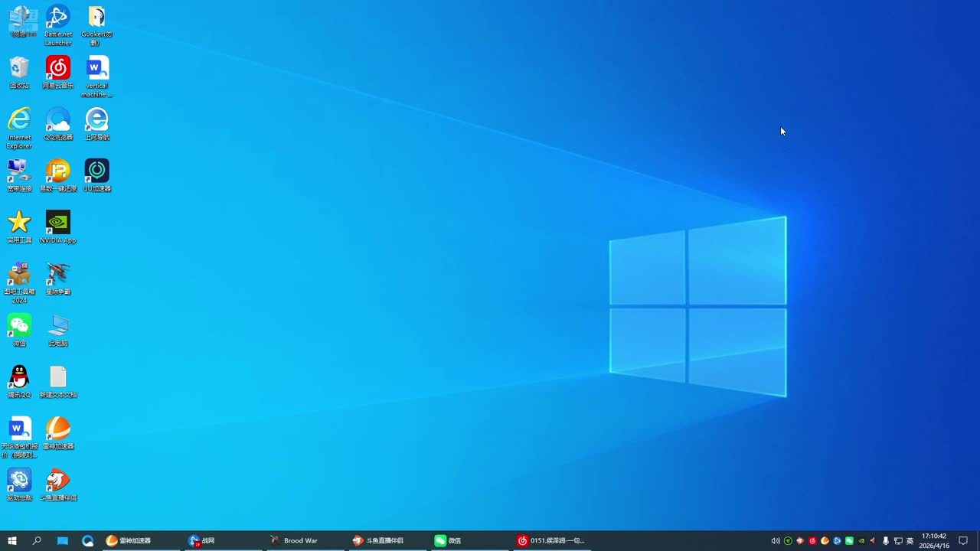Viewport: 980px width, 551px height.
Task: Click the taskbar search magnifier button
Action: click(x=37, y=540)
